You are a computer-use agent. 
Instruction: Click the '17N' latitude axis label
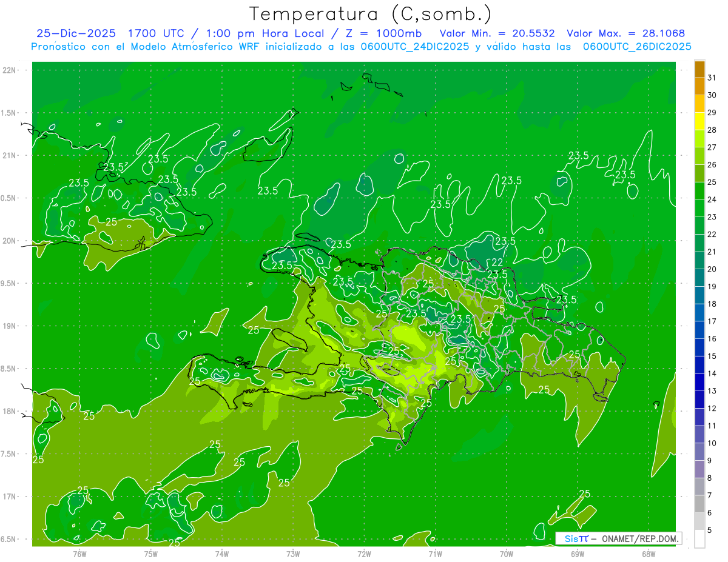(10, 497)
